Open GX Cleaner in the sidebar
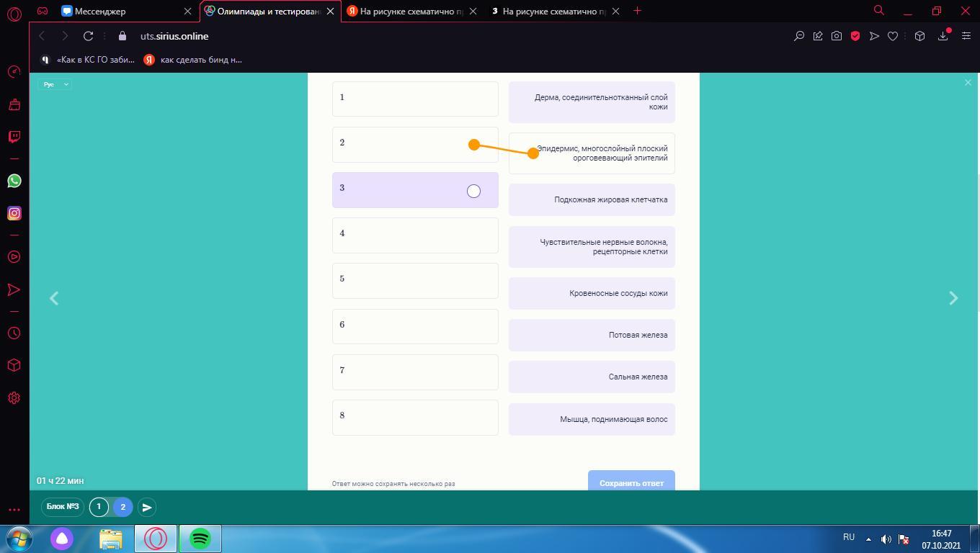 click(14, 104)
